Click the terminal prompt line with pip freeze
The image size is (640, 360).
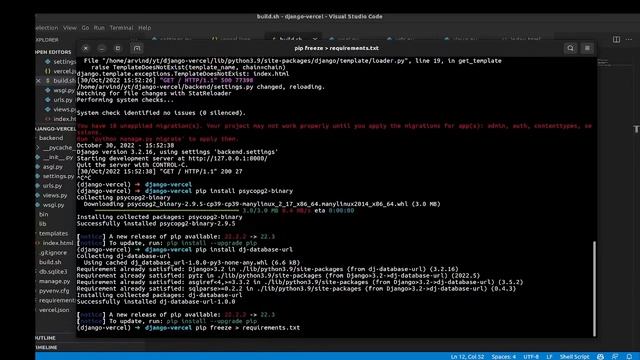point(188,328)
